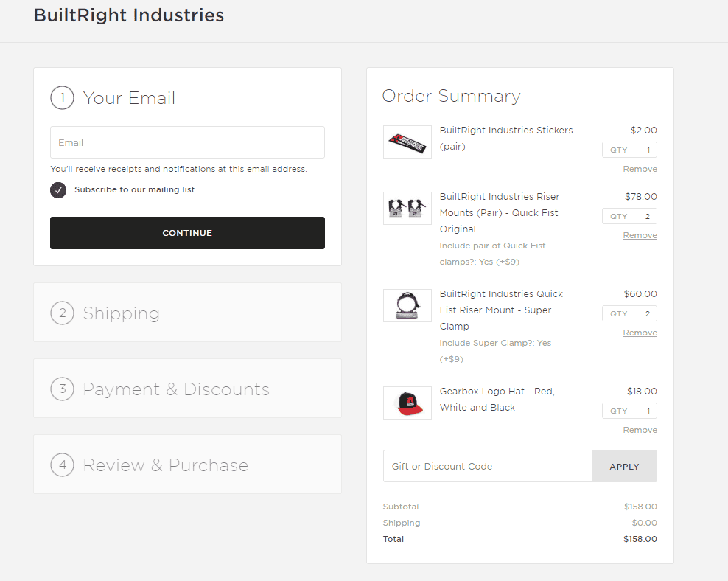Image resolution: width=728 pixels, height=581 pixels.
Task: Click the CONTINUE button
Action: coord(187,233)
